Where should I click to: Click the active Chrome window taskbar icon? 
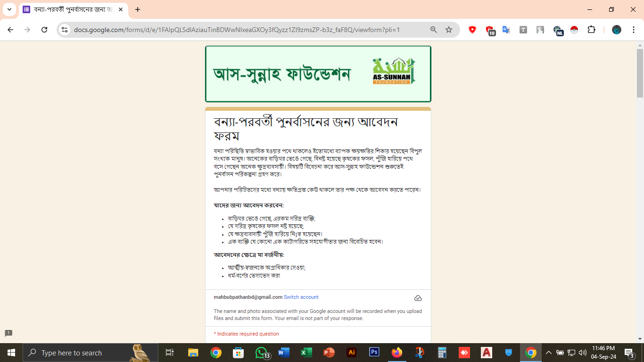[x=531, y=353]
